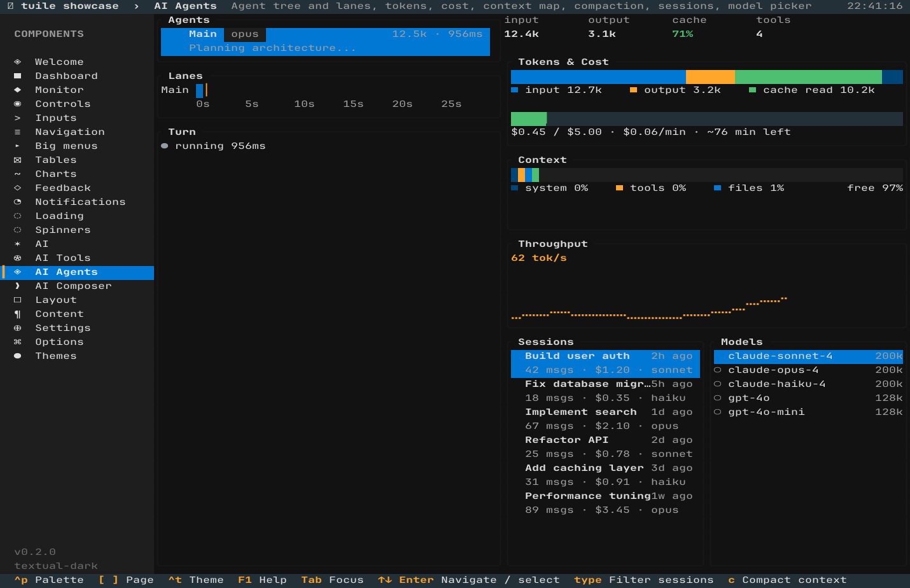The image size is (910, 588).
Task: Click the blue input segment of token bar
Action: (x=598, y=76)
